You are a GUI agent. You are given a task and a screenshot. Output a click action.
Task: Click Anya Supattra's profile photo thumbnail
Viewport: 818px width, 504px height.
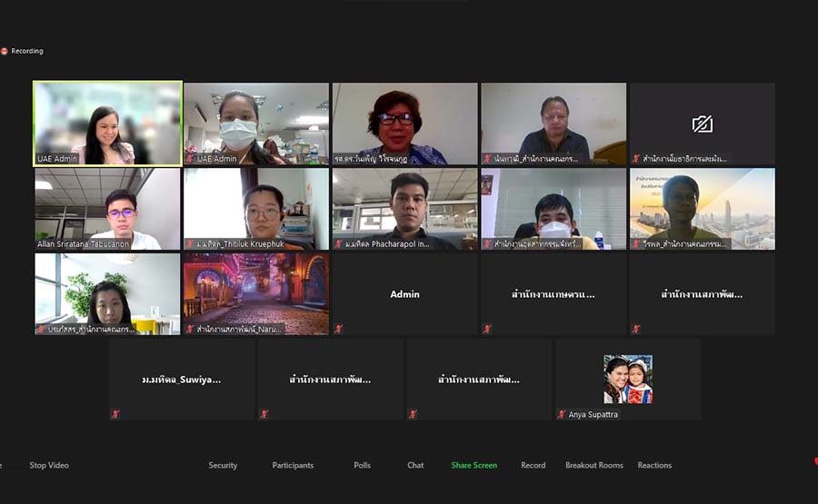point(628,379)
